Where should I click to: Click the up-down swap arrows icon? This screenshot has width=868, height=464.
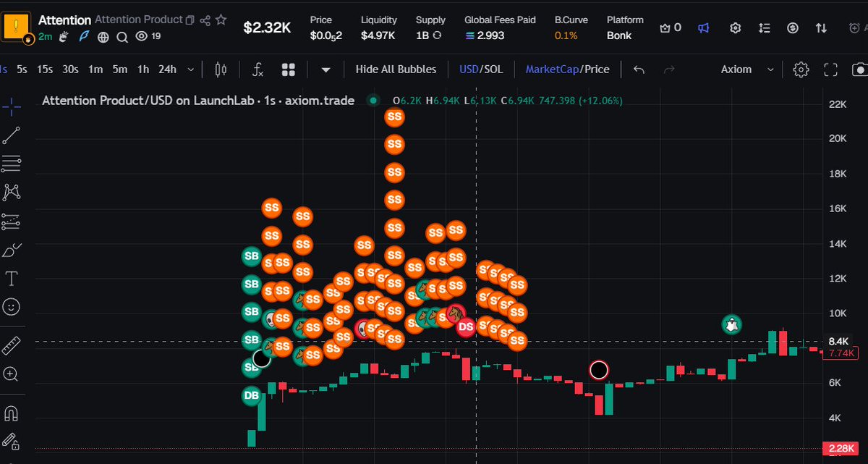tap(821, 28)
